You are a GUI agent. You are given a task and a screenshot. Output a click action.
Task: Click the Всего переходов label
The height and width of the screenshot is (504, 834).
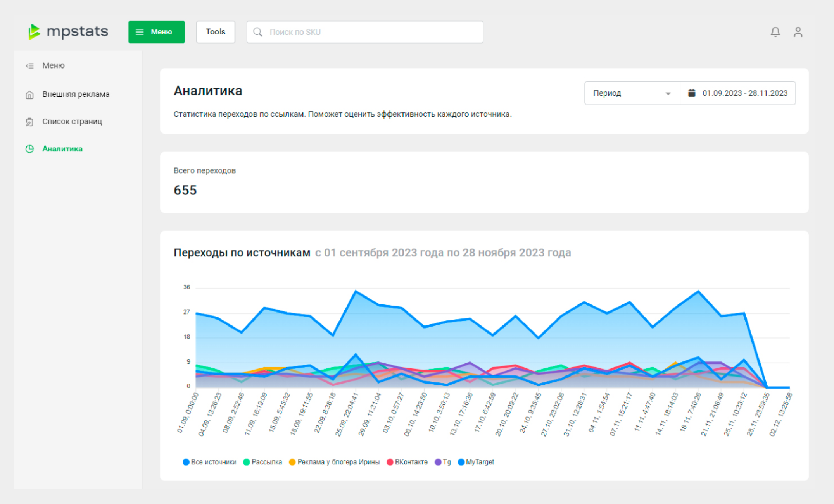205,170
